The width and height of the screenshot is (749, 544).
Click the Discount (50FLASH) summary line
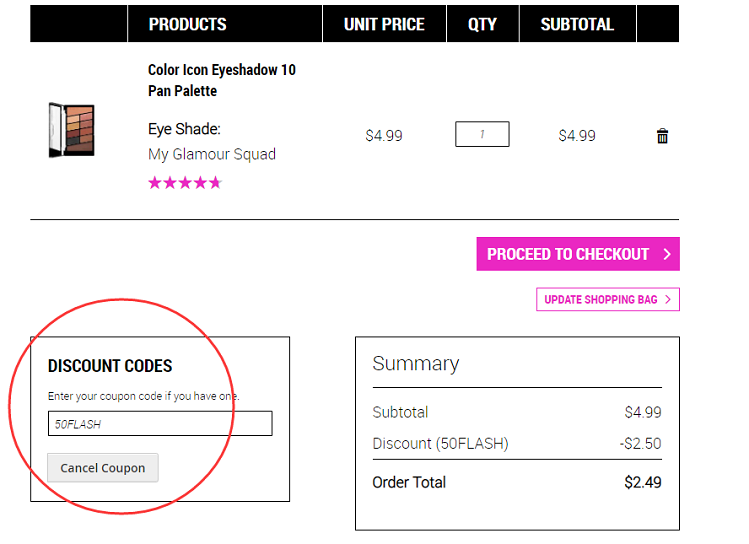click(517, 444)
